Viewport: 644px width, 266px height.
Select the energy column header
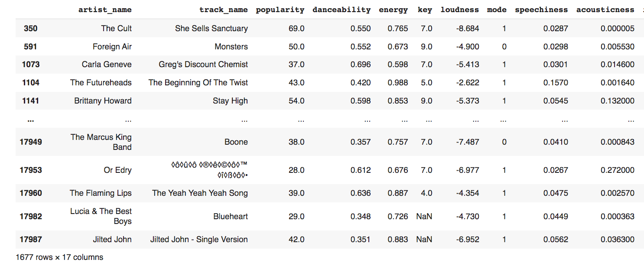pos(394,10)
